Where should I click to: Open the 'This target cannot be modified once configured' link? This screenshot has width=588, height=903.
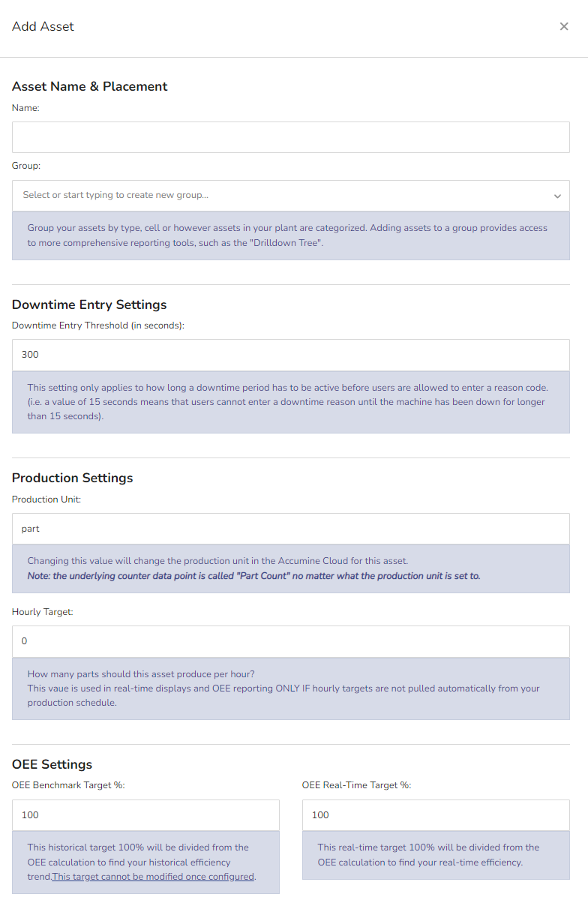(x=153, y=876)
